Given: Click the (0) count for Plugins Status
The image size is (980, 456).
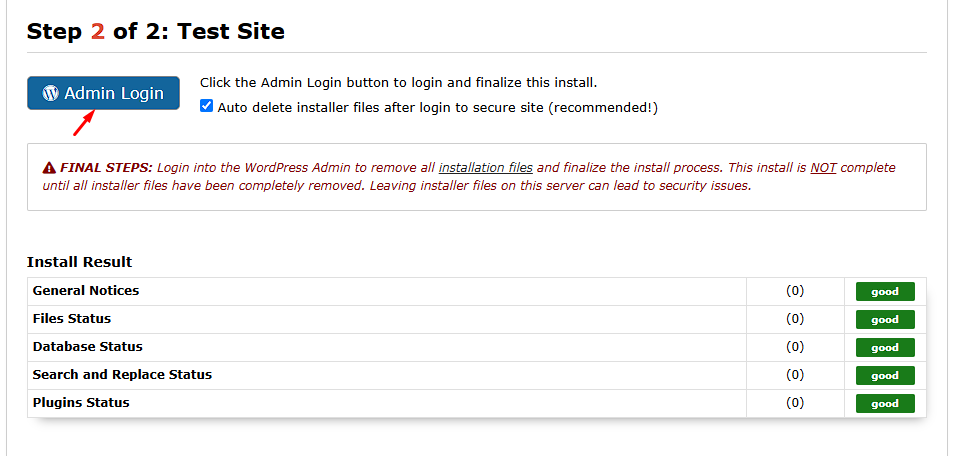Looking at the screenshot, I should pyautogui.click(x=795, y=403).
